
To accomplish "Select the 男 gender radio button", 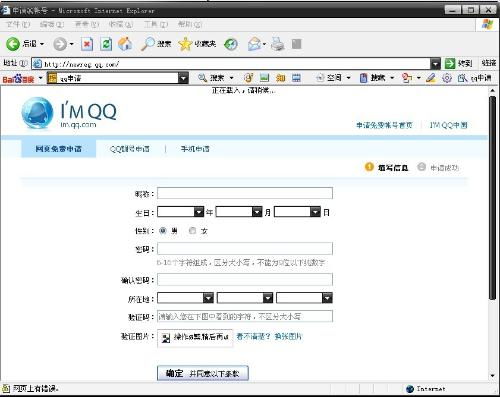I will pos(163,230).
